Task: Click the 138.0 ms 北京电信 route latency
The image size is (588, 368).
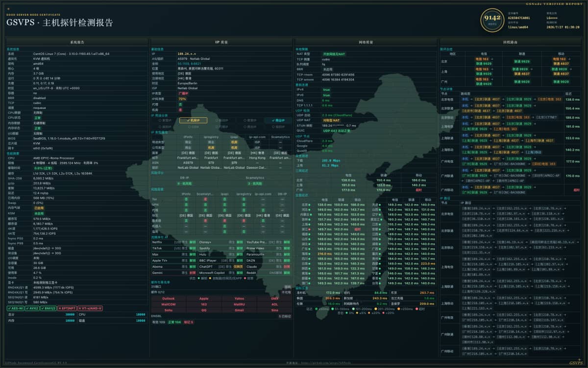Action: click(572, 100)
